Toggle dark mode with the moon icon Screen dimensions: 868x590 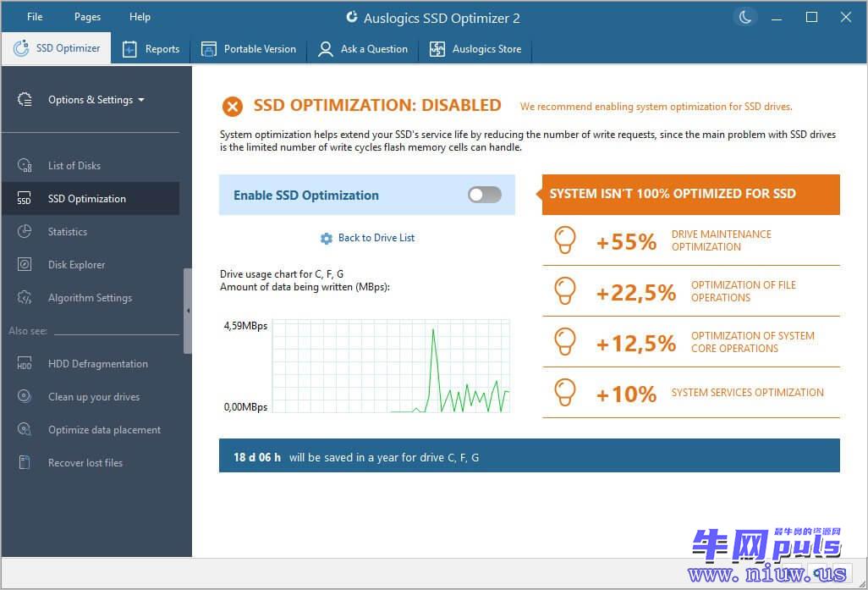(745, 17)
